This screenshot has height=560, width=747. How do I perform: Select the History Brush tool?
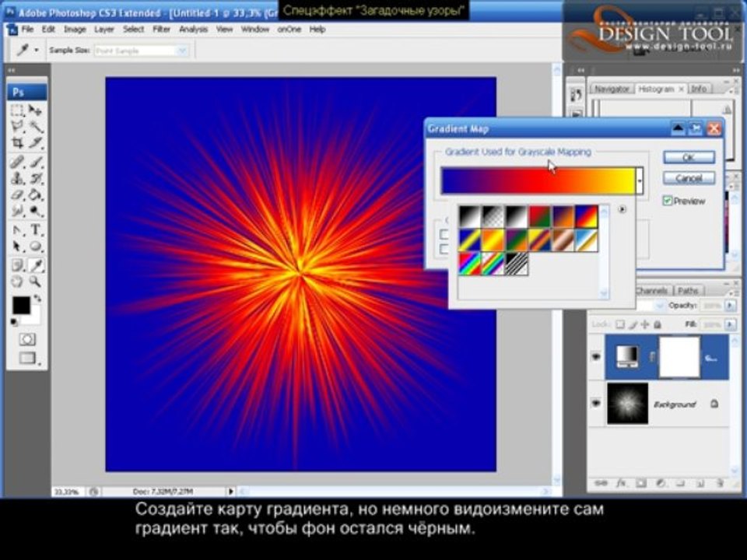click(35, 179)
